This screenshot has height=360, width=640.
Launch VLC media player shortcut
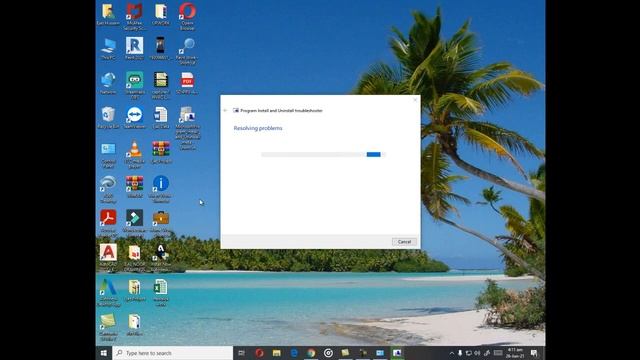134,155
